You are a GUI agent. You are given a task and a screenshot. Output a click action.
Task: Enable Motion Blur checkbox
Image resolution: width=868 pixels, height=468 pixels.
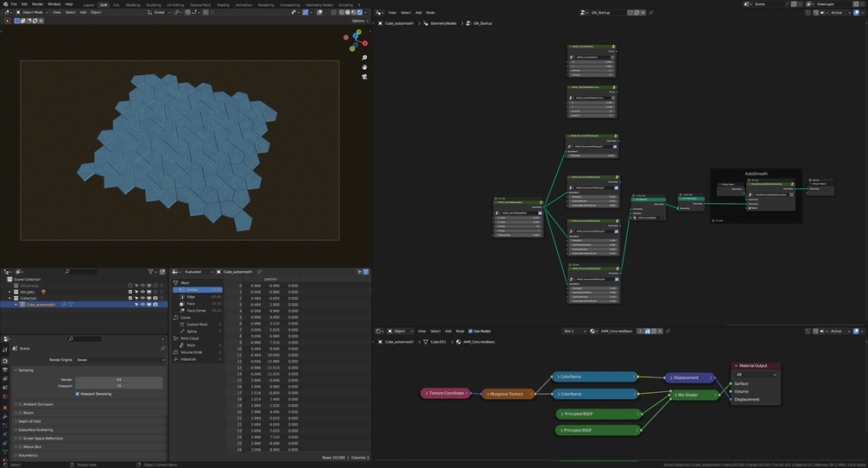point(21,446)
